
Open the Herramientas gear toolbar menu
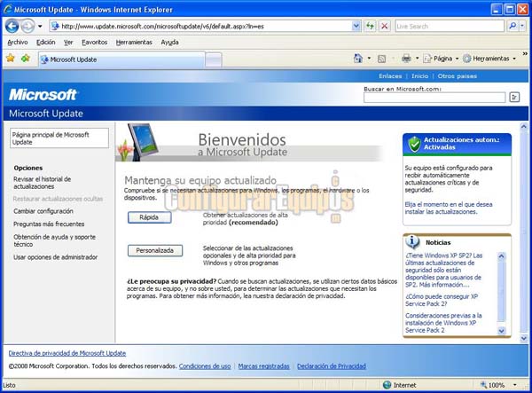coord(489,59)
